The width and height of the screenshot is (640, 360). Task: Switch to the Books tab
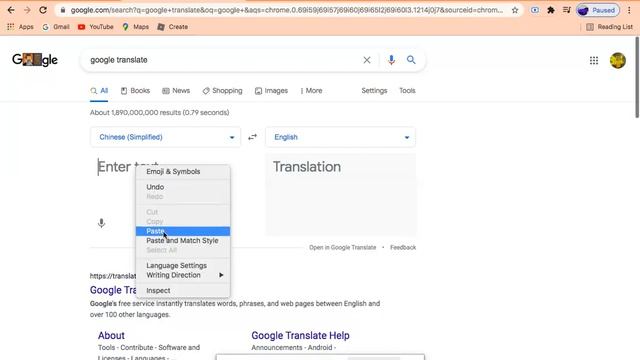pyautogui.click(x=136, y=91)
